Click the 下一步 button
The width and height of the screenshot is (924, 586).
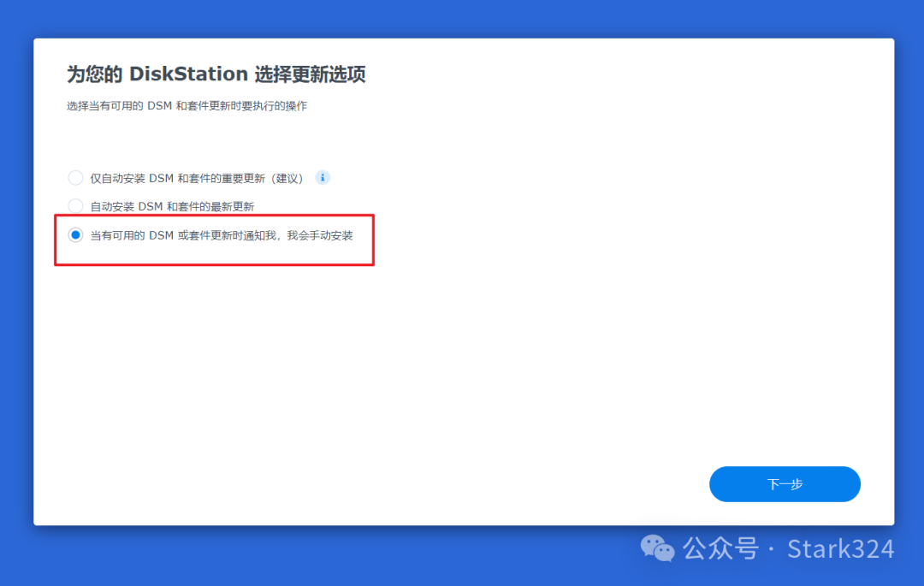(x=784, y=483)
